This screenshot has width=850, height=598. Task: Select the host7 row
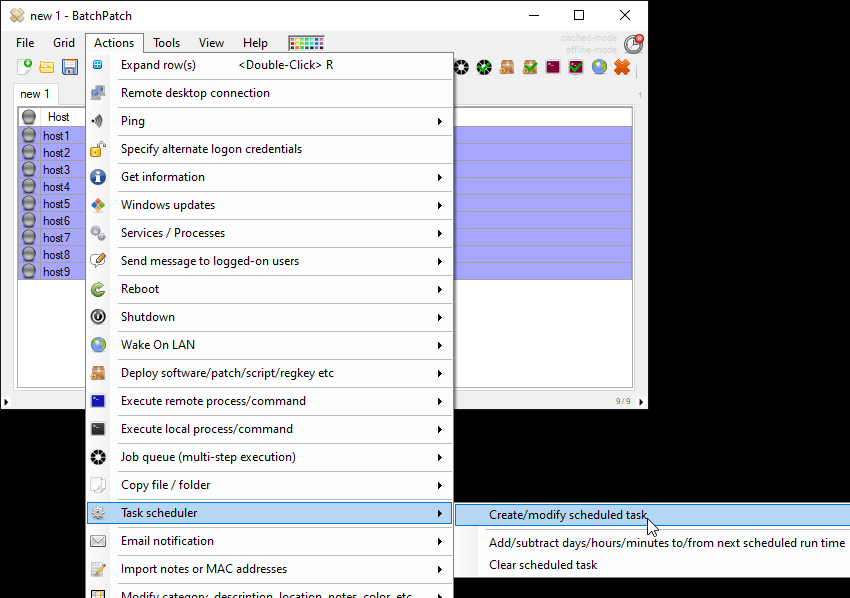[x=52, y=238]
